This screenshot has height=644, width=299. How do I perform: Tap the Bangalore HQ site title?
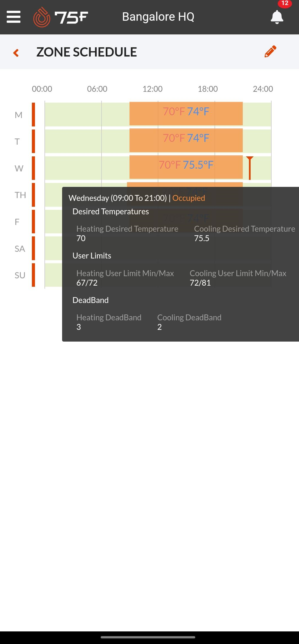(x=158, y=17)
